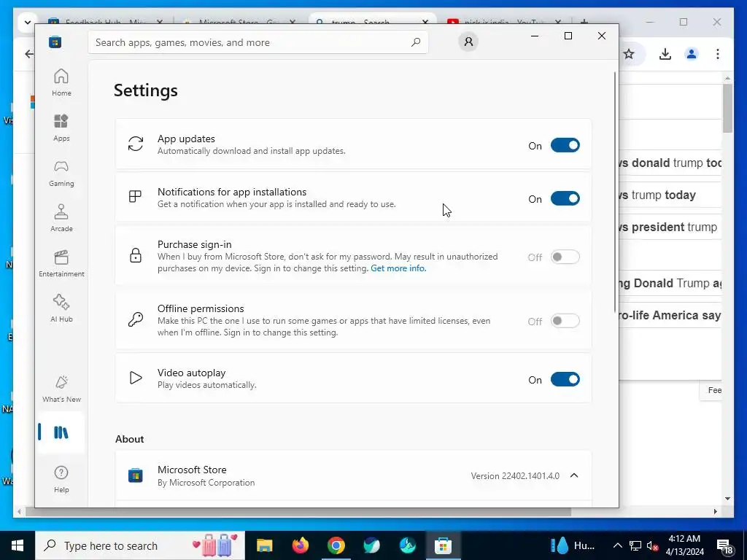Screen dimensions: 747x560
Task: Click the muted volume tray icon
Action: 652,545
